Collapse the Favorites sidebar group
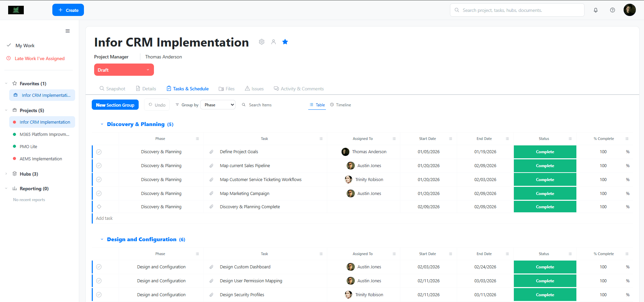The height and width of the screenshot is (302, 644). [6, 84]
